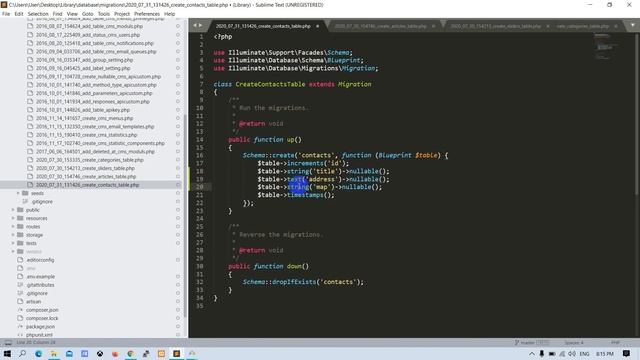Click file icon of create_cms_menus.php row
Viewport: 640px width, 360px height.
[x=30, y=118]
